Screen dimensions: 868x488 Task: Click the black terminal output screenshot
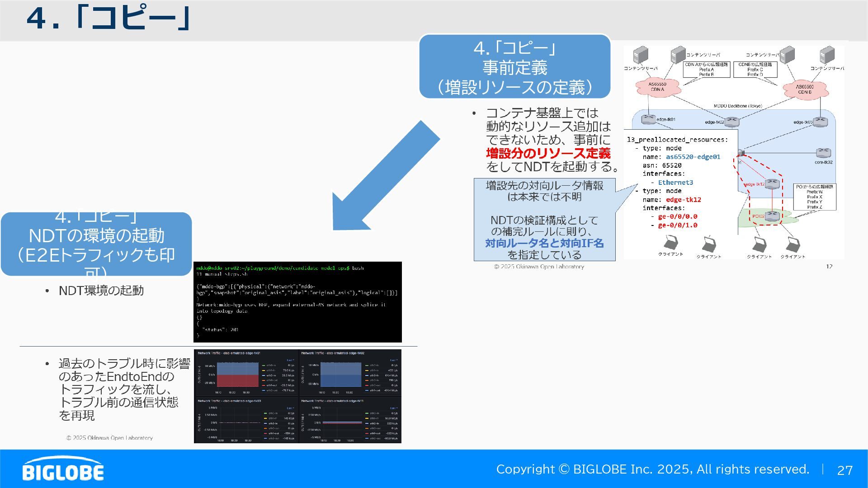297,302
